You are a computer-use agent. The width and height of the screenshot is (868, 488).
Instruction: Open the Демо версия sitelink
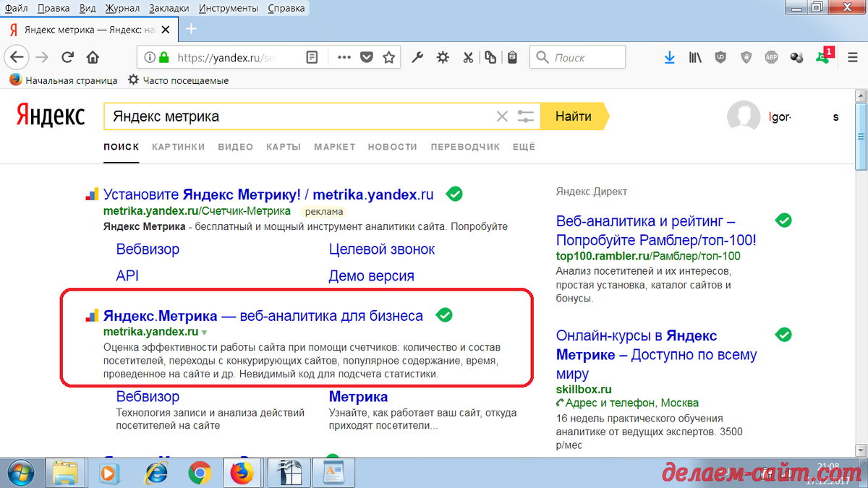[372, 276]
